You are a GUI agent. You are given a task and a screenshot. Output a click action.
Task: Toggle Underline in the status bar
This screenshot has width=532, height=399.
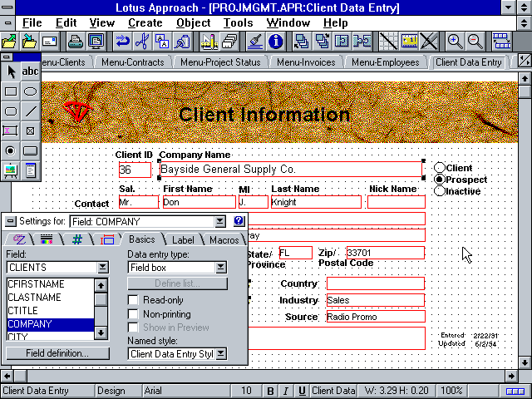coord(302,391)
